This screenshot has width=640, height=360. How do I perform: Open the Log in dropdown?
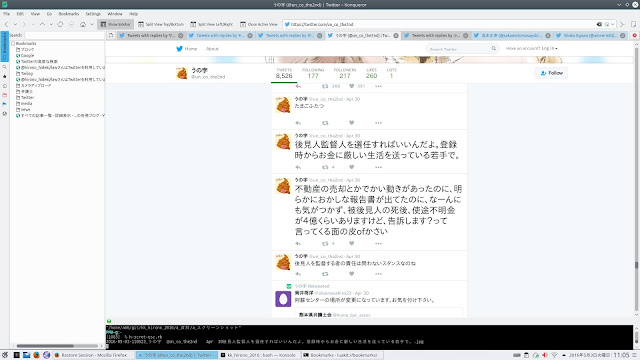coord(549,48)
